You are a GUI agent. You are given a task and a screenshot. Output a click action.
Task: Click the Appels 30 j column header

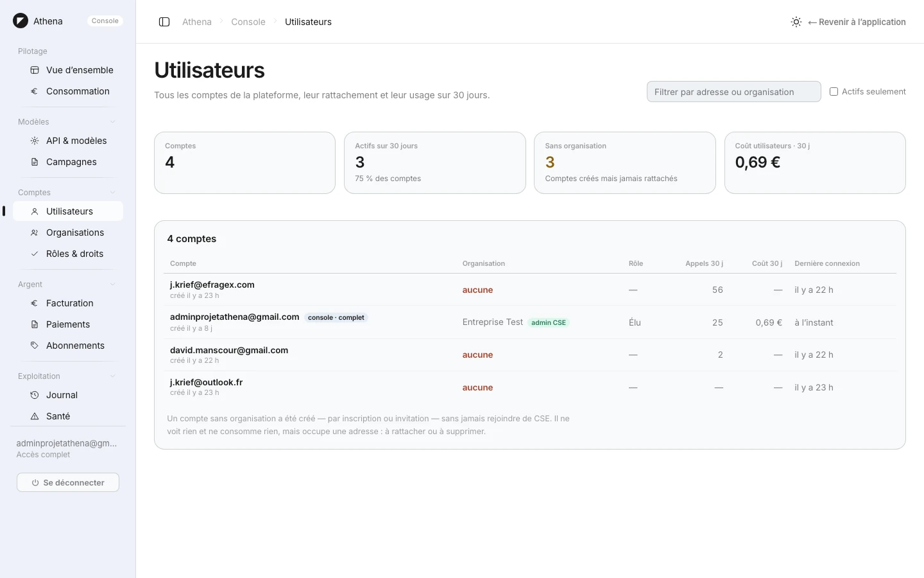[x=704, y=263]
